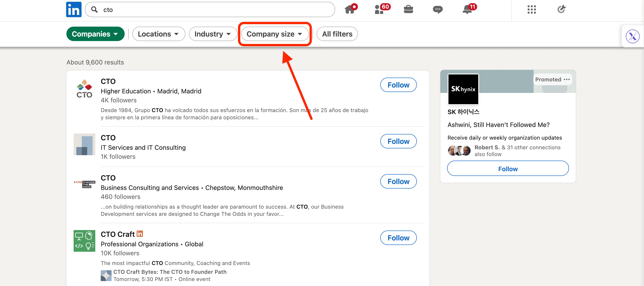Screen dimensions: 644x286
Task: Open the All filters panel
Action: pyautogui.click(x=337, y=34)
